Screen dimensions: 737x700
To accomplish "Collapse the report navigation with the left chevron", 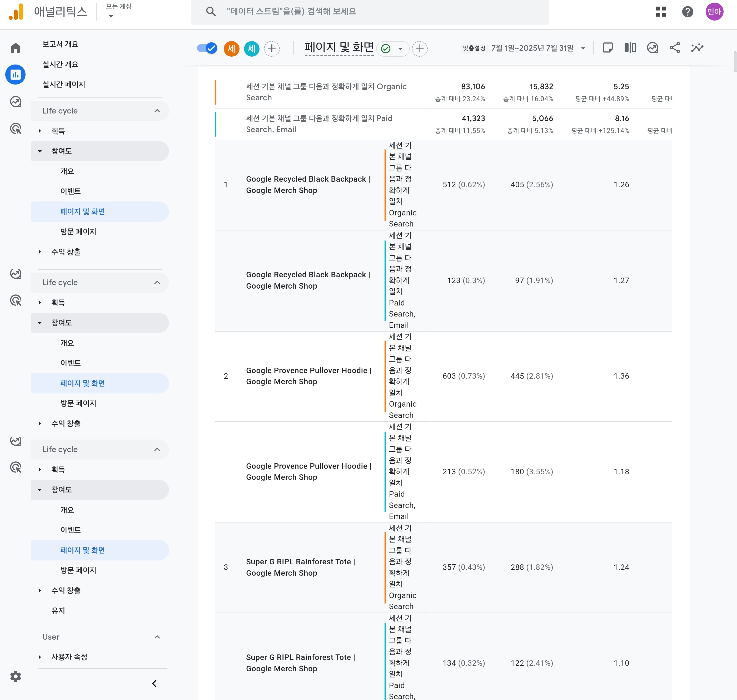I will click(x=155, y=683).
